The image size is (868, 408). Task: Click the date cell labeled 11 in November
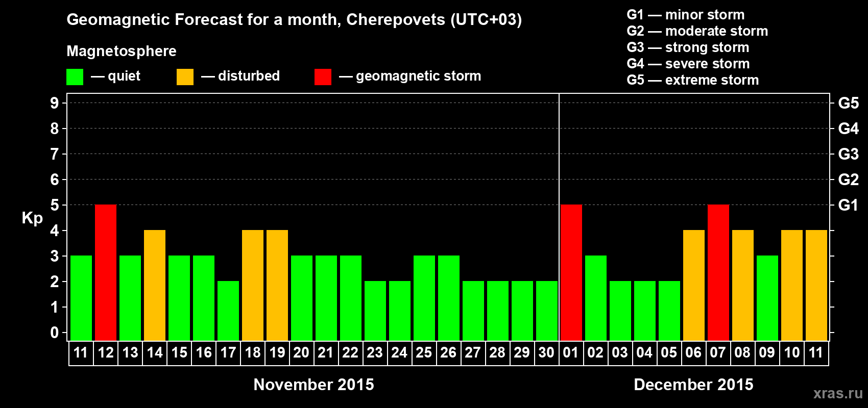(81, 353)
